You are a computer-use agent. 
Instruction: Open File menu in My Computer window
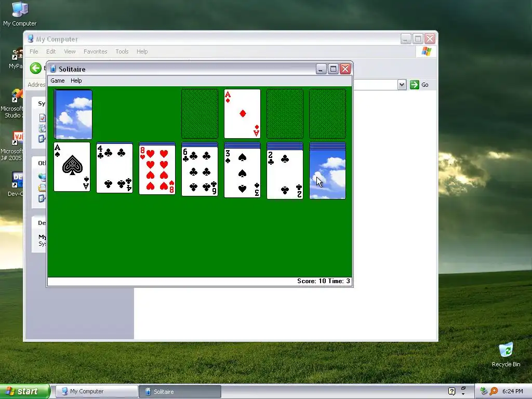pos(34,51)
